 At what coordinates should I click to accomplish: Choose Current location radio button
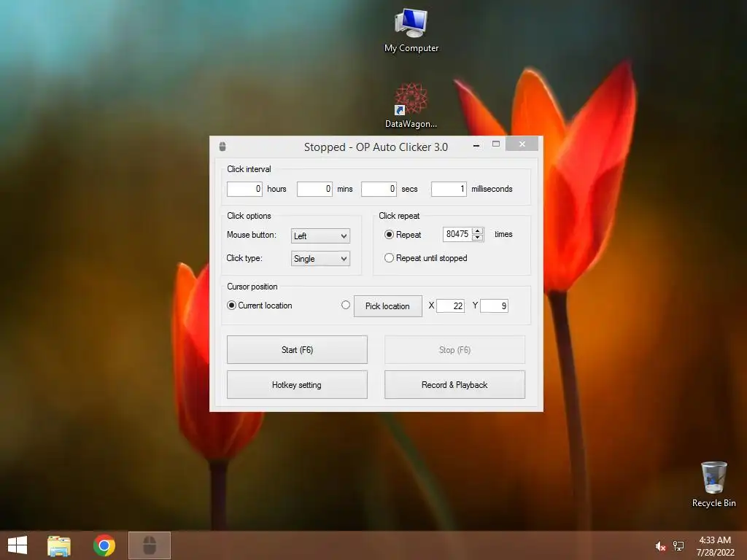coord(231,306)
